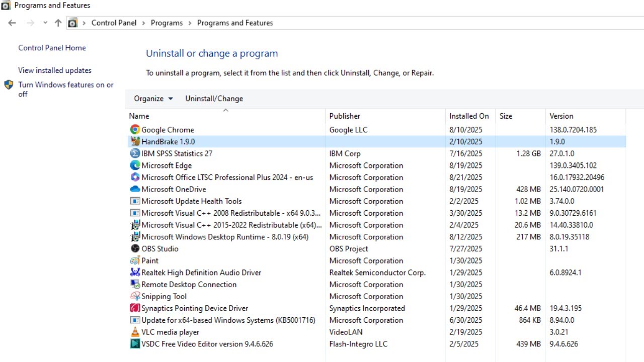Screen dimensions: 644x362
Task: Click the VLC media player cone icon
Action: (135, 332)
